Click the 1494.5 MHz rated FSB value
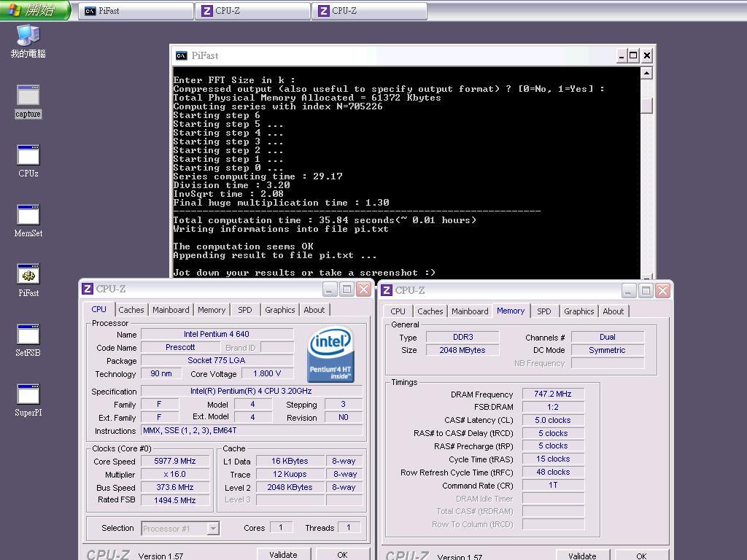Screen dimensions: 747x560 175,500
